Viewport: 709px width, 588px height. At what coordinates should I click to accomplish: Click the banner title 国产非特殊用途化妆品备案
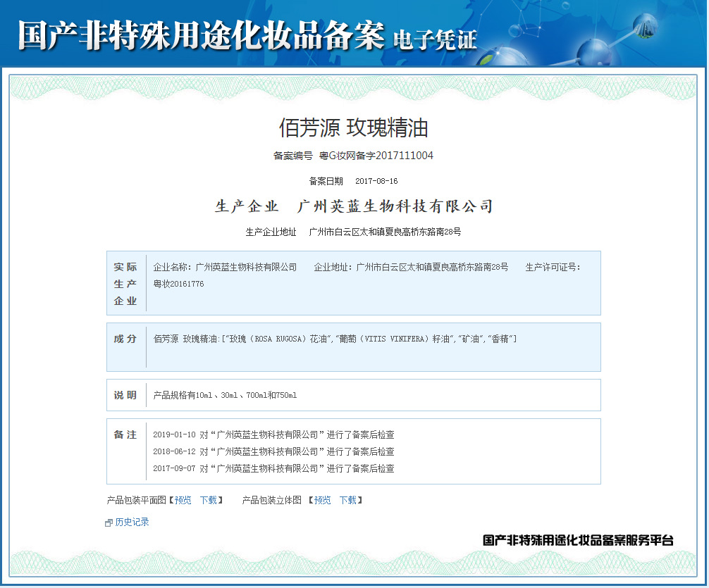pos(202,35)
